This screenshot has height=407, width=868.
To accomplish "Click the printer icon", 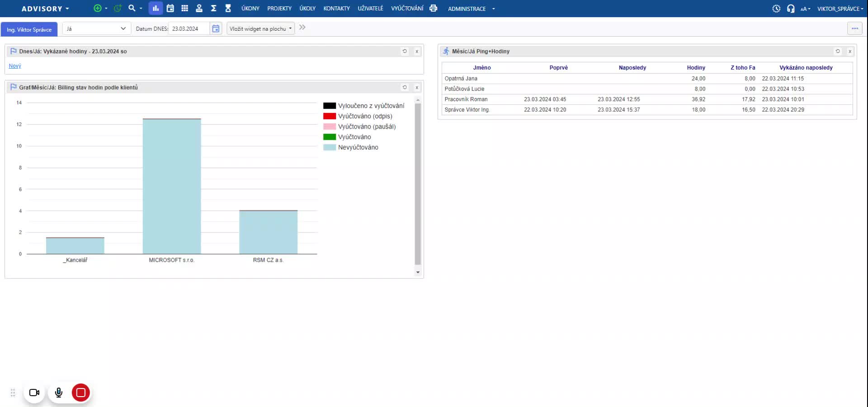I will coord(433,8).
